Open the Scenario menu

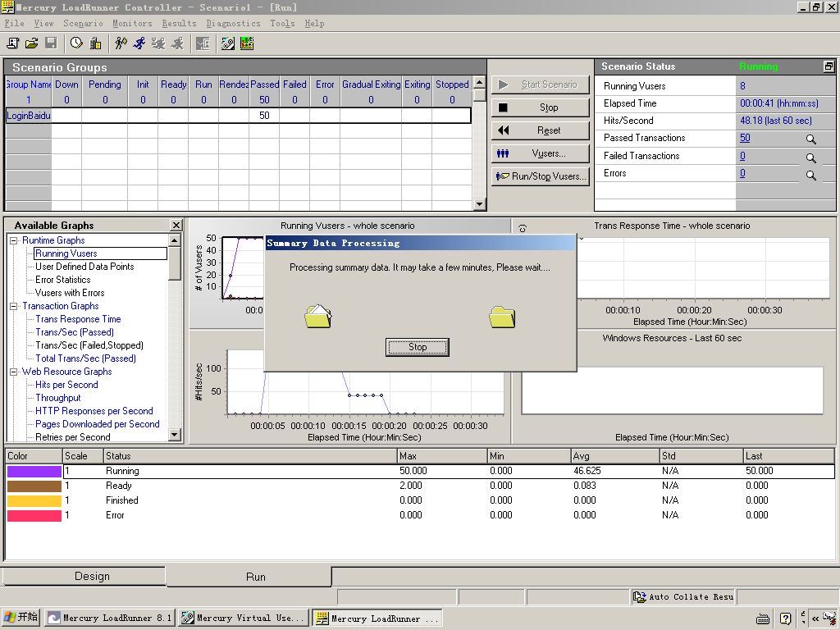(x=83, y=23)
